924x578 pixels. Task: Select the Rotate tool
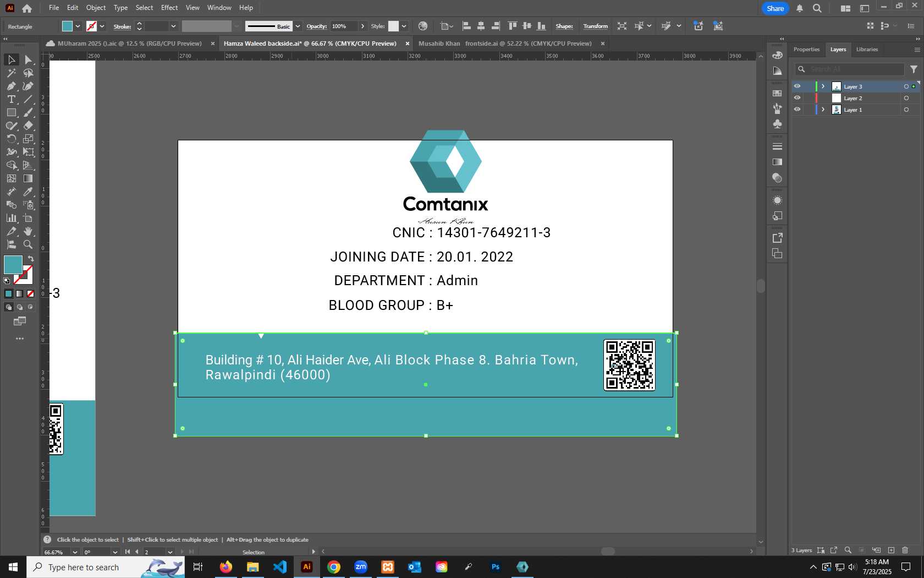[x=12, y=139]
